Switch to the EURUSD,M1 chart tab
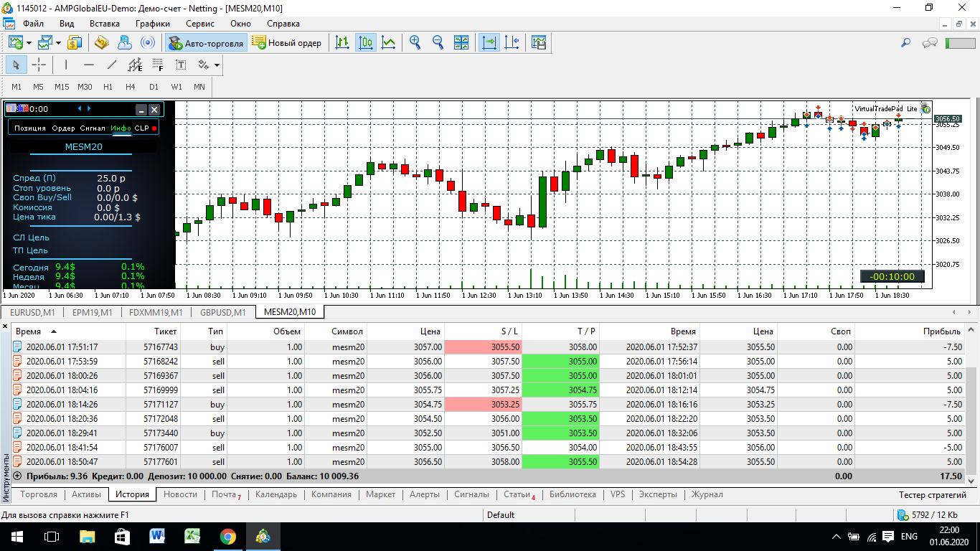 (x=32, y=312)
